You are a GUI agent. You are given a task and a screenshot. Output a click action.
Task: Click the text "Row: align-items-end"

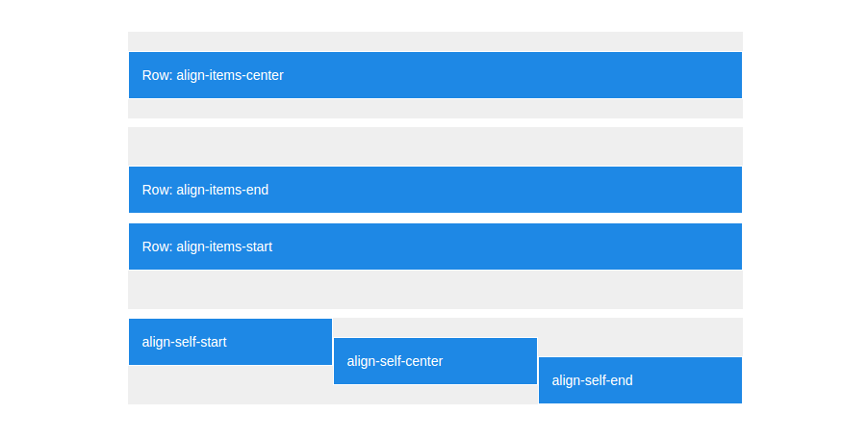tap(205, 190)
